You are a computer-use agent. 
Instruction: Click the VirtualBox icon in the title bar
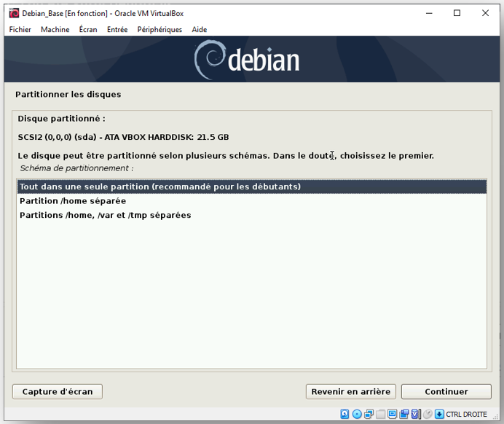tap(14, 13)
